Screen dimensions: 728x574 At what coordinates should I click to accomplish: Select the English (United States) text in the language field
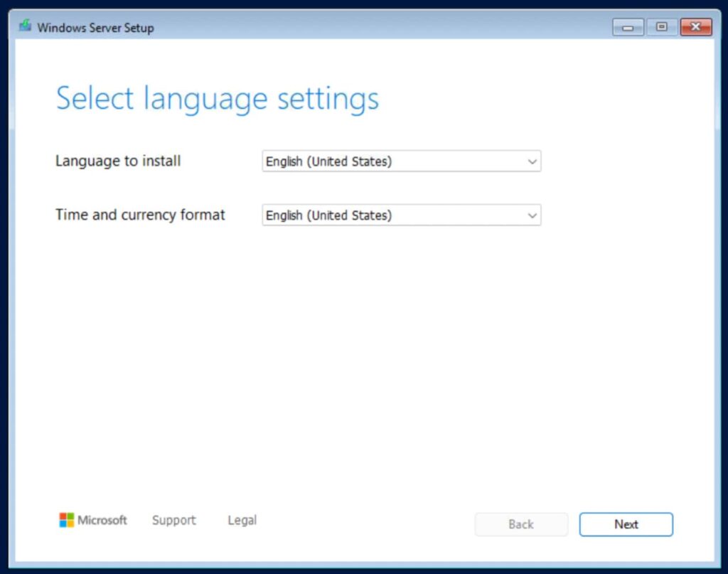328,161
